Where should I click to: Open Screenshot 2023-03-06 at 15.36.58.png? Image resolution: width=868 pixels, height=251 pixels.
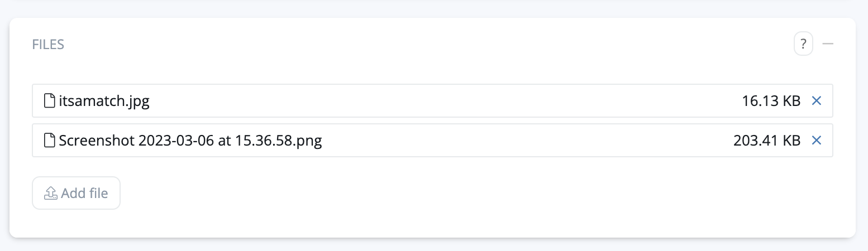click(x=190, y=141)
